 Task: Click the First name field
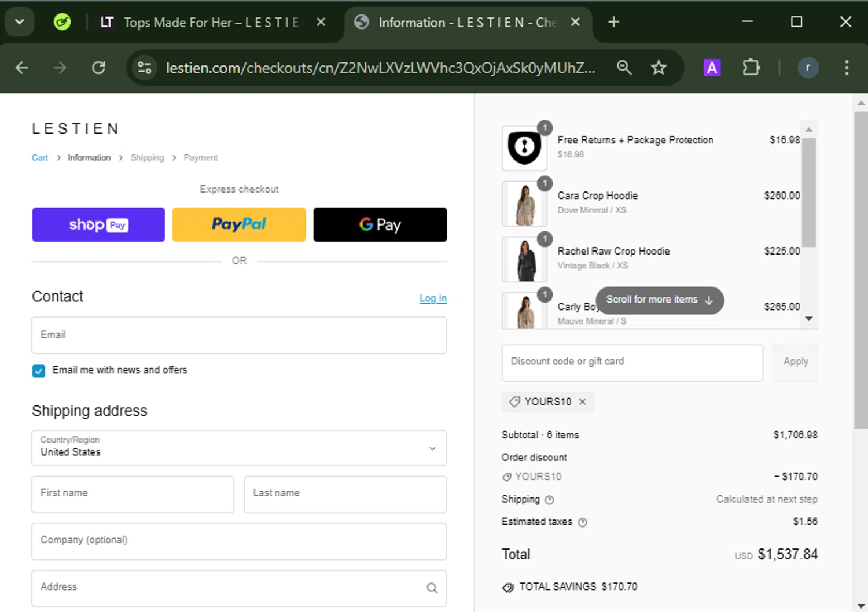tap(133, 494)
